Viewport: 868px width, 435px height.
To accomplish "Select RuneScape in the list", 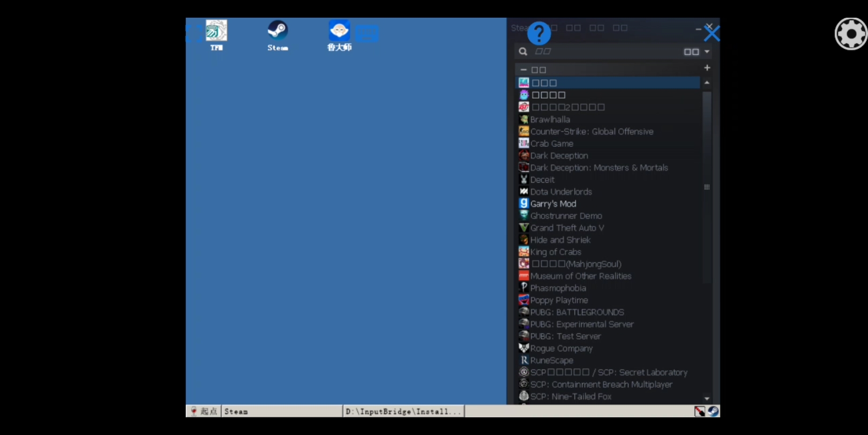I will pyautogui.click(x=608, y=361).
